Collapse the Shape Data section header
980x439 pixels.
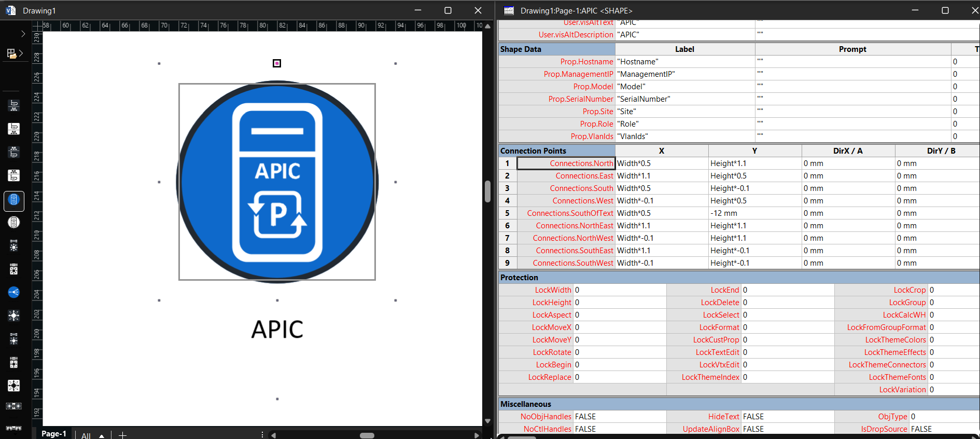pyautogui.click(x=557, y=49)
